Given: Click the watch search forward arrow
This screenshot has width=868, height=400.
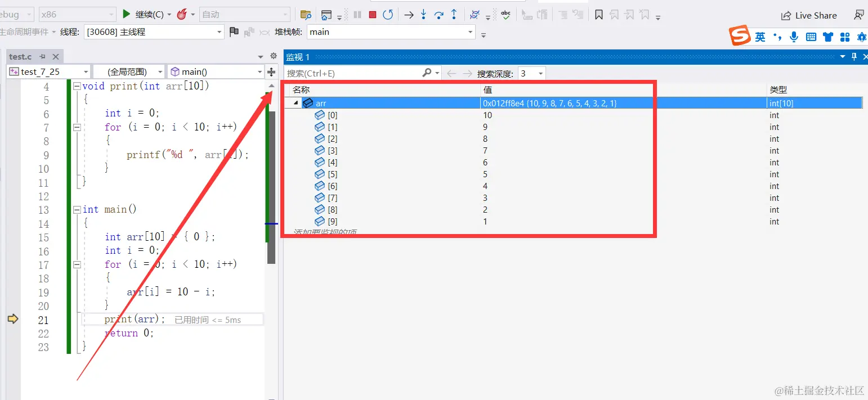Looking at the screenshot, I should (x=467, y=73).
